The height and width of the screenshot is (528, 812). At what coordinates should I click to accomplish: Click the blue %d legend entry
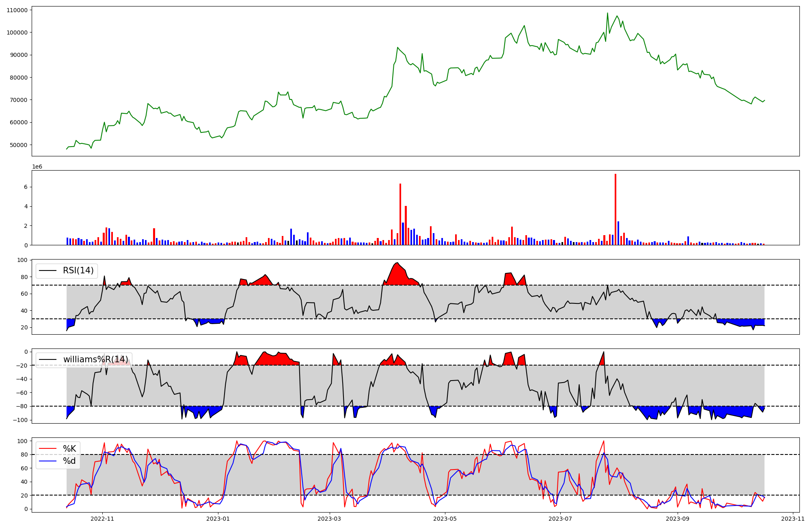coord(69,461)
